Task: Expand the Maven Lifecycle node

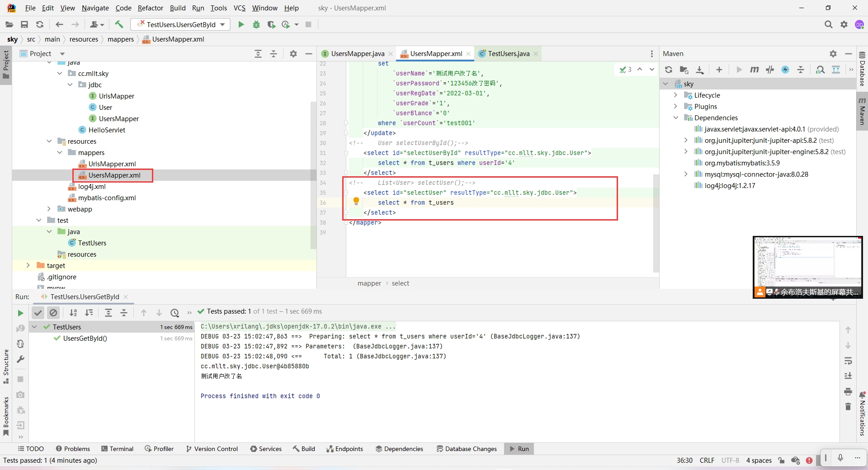Action: tap(676, 95)
